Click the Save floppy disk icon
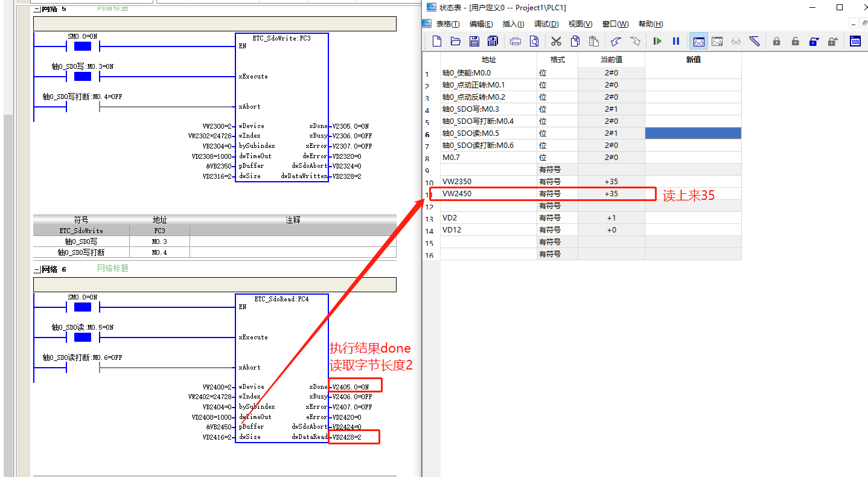The width and height of the screenshot is (868, 477). point(474,41)
